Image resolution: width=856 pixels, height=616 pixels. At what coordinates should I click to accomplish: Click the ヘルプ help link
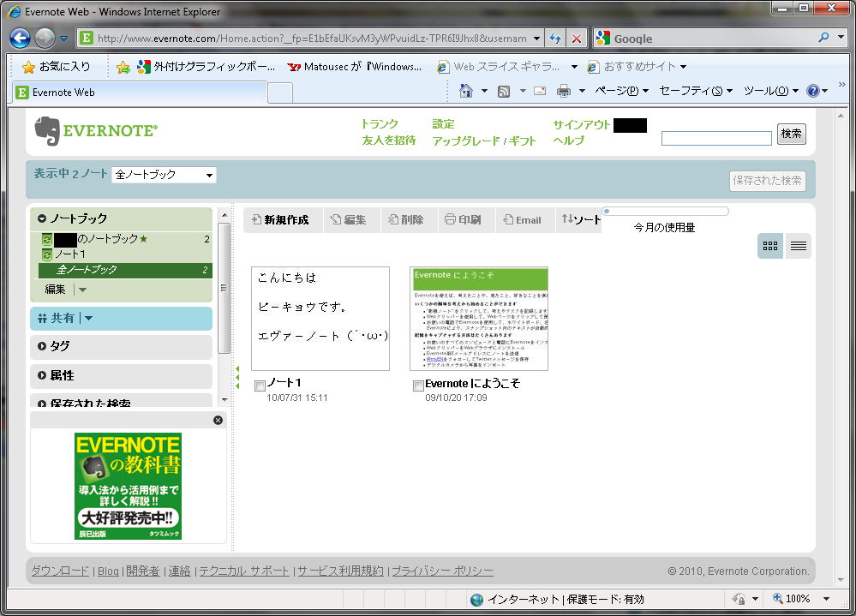[568, 141]
